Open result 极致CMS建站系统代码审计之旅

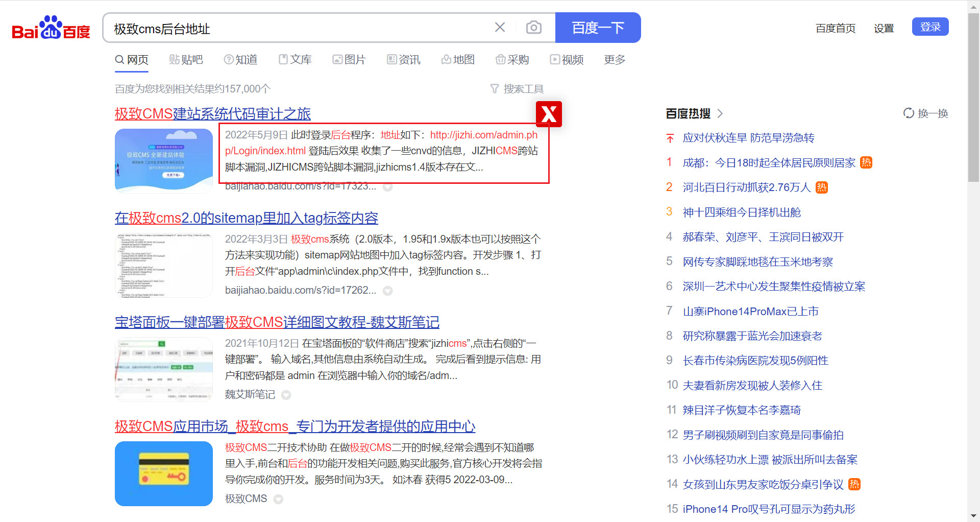coord(213,113)
